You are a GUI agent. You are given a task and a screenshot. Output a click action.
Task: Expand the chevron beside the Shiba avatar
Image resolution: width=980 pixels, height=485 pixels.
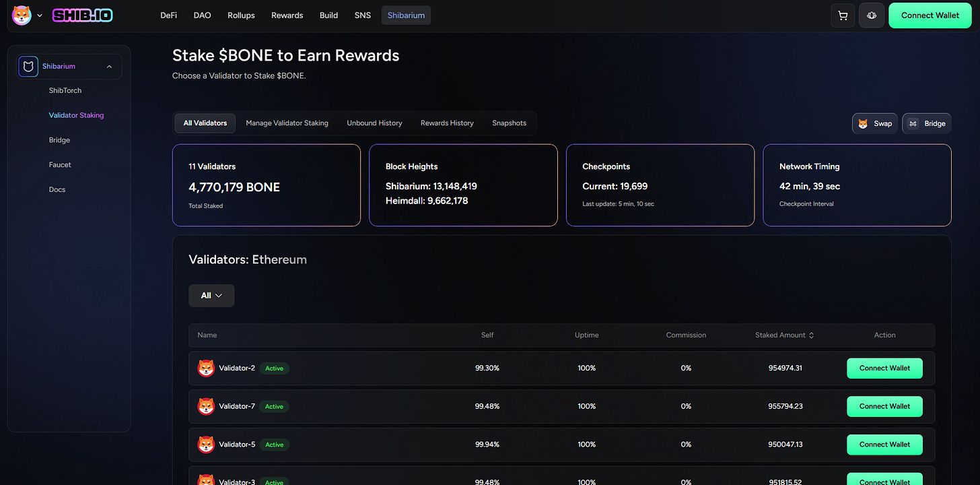(x=40, y=15)
